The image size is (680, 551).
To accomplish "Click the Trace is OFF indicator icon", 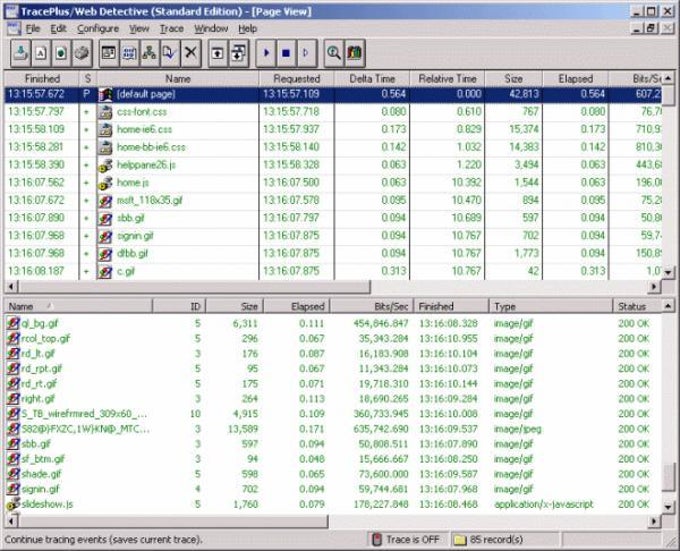I will [377, 539].
